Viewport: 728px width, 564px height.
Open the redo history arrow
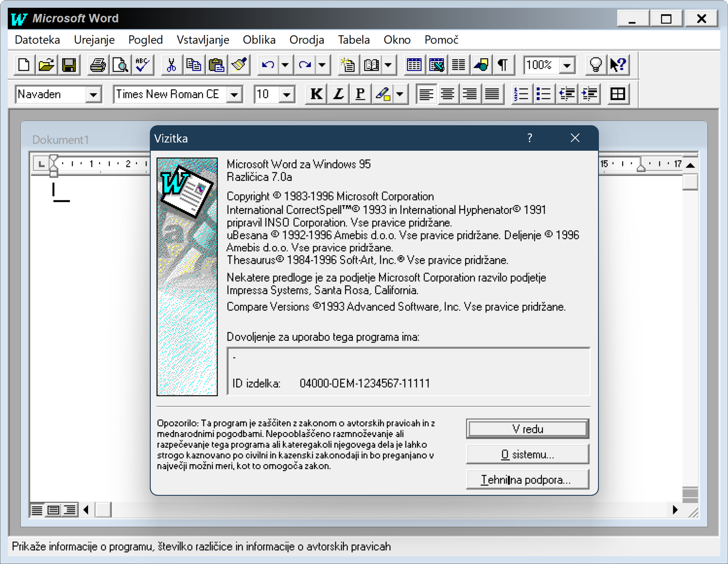click(x=322, y=65)
